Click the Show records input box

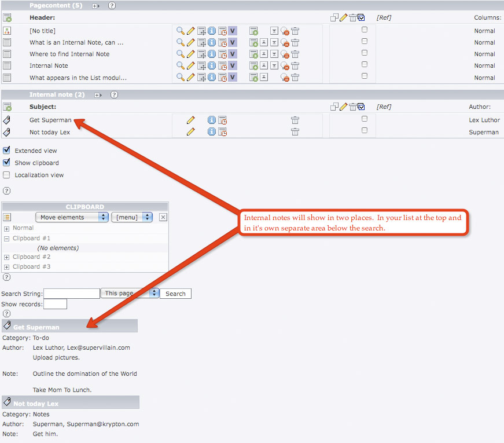tap(55, 304)
